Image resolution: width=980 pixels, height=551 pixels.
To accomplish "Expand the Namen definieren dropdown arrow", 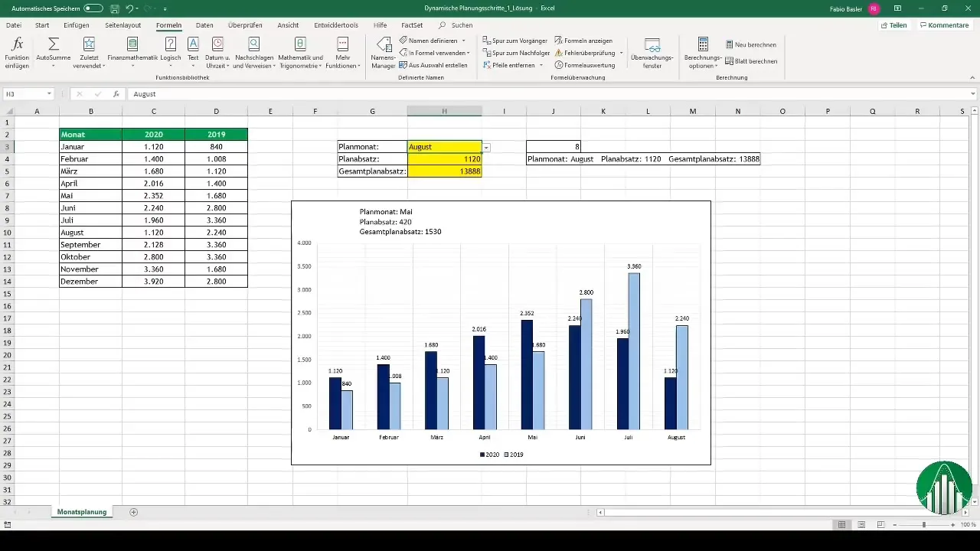I will coord(463,41).
